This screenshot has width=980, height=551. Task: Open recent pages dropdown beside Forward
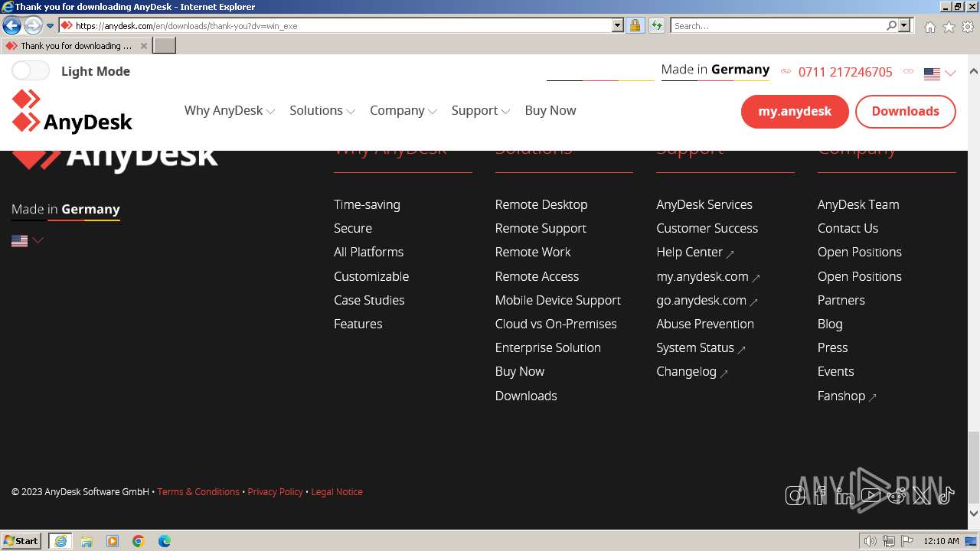pos(50,26)
